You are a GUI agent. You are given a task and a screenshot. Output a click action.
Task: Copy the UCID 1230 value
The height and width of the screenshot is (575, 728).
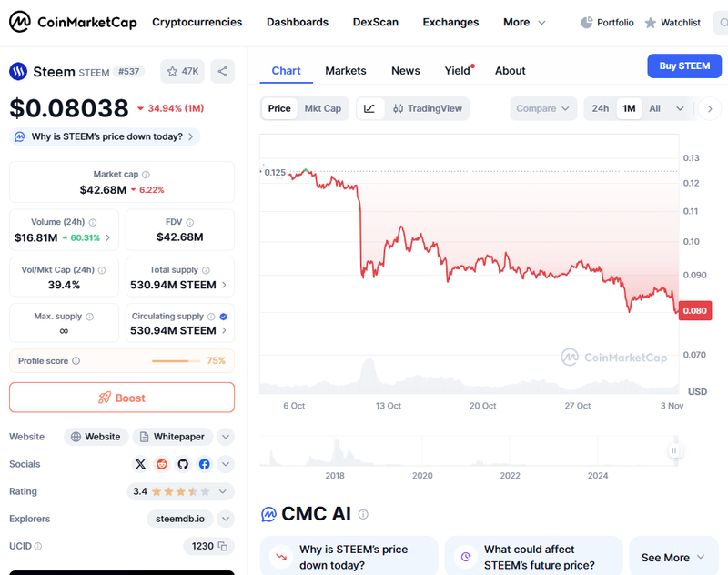click(x=223, y=546)
